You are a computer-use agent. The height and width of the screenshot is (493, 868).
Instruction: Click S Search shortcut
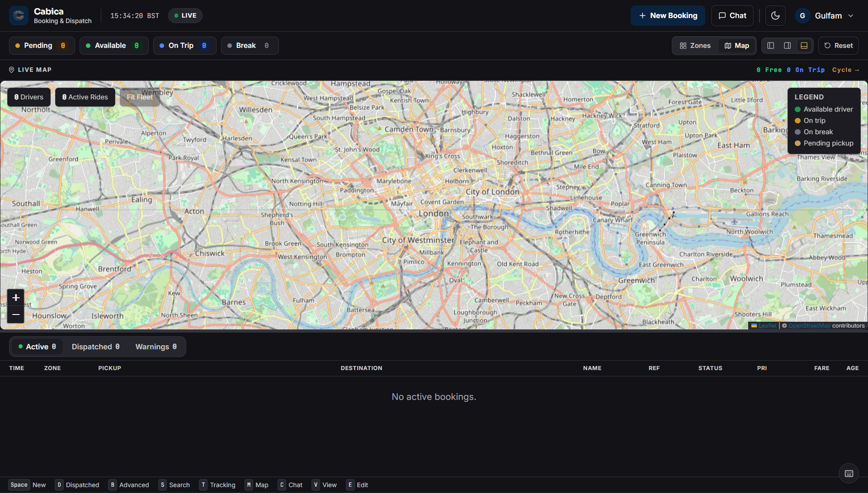coord(174,485)
